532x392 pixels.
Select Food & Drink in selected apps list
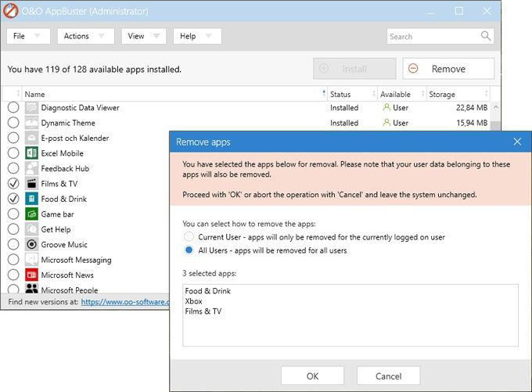tap(207, 291)
